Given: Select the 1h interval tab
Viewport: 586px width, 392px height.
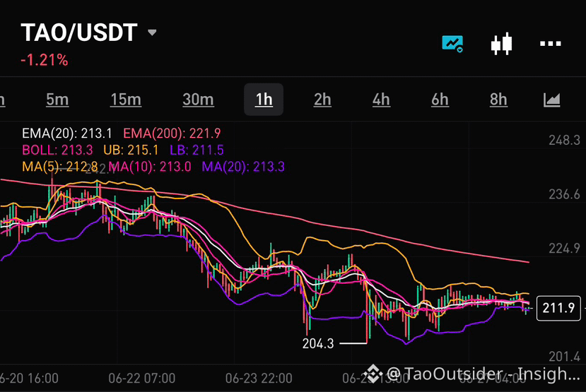Looking at the screenshot, I should (264, 100).
